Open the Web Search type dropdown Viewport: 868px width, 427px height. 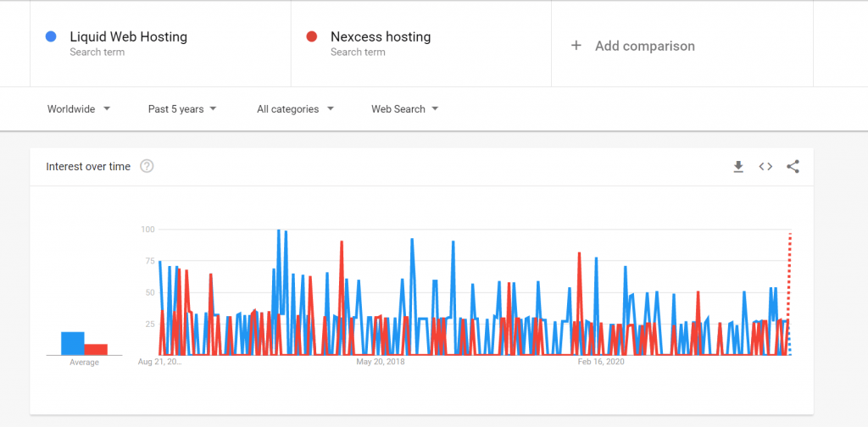pos(404,109)
